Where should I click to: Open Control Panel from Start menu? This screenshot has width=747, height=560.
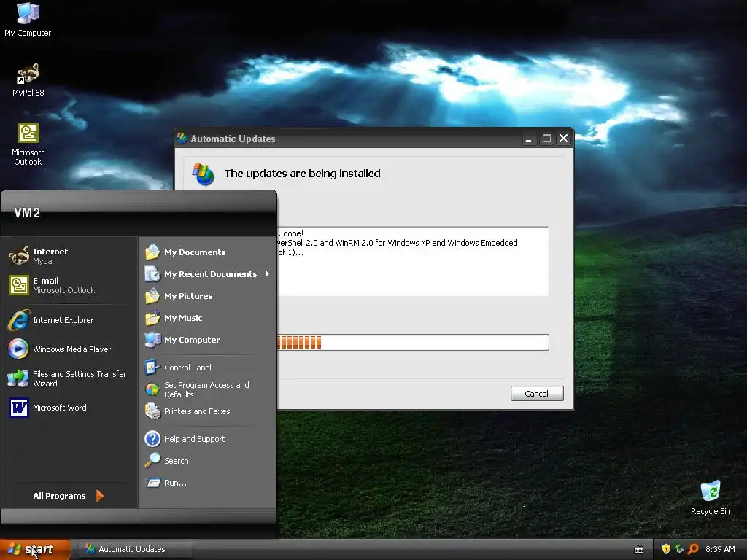coord(208,367)
